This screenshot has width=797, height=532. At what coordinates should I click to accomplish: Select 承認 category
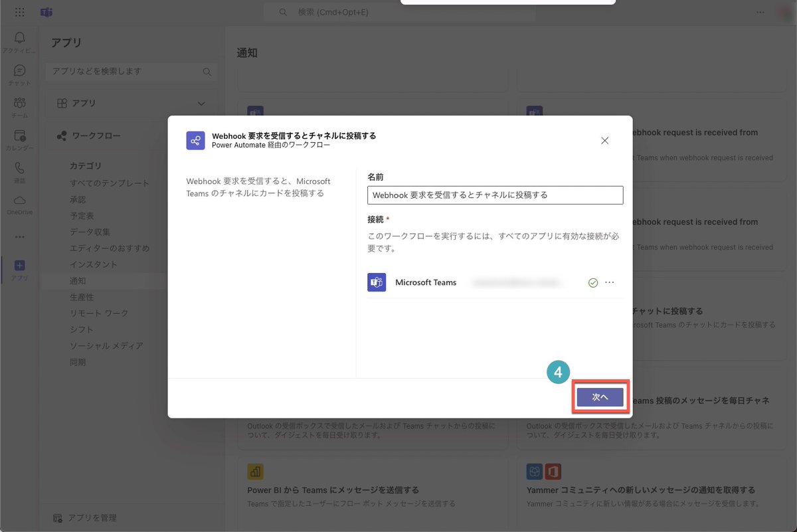(78, 199)
